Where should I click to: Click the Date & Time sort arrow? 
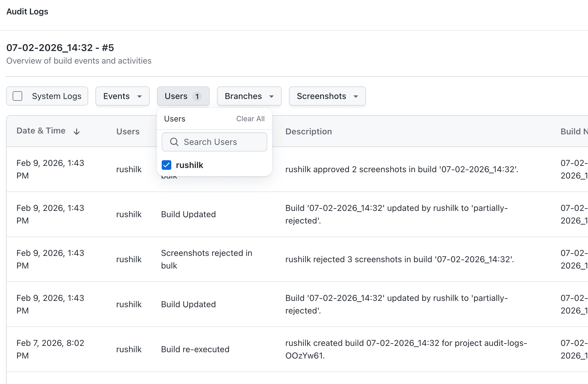(x=77, y=131)
